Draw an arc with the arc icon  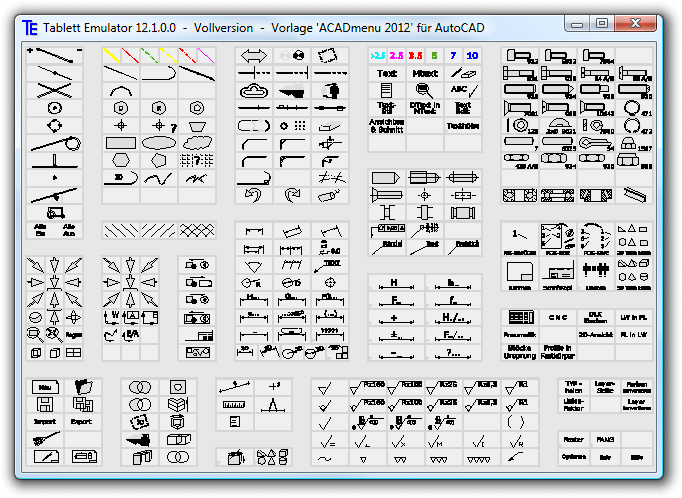pyautogui.click(x=121, y=90)
